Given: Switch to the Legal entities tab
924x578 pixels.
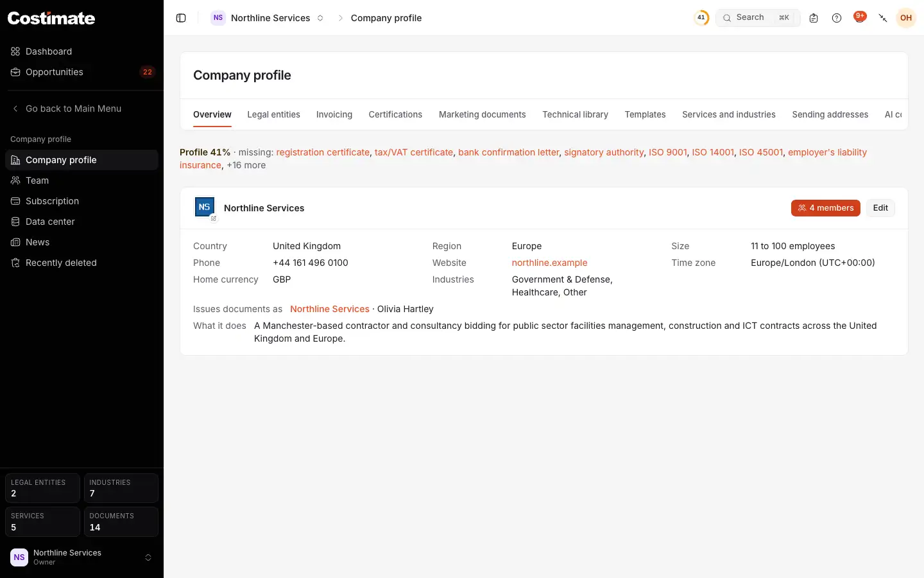Looking at the screenshot, I should coord(273,114).
